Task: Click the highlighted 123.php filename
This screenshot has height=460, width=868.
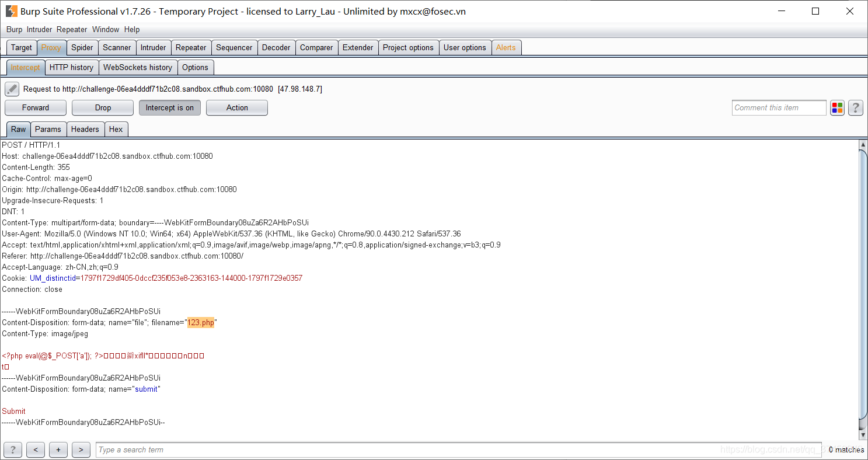Action: coord(201,322)
